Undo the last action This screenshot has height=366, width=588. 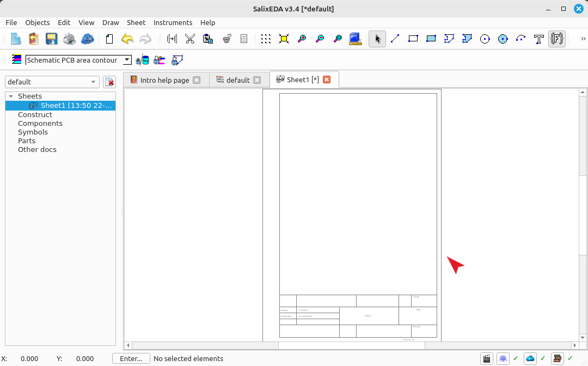pos(127,39)
